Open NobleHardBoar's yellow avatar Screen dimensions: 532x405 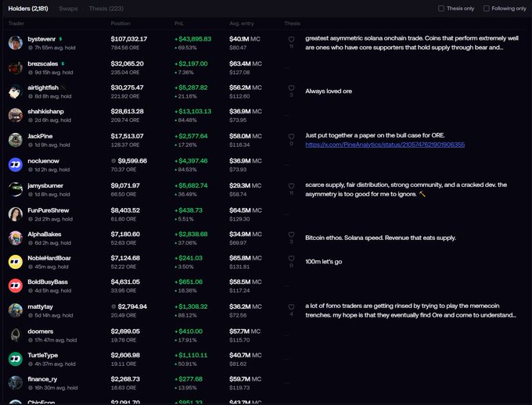pyautogui.click(x=16, y=262)
